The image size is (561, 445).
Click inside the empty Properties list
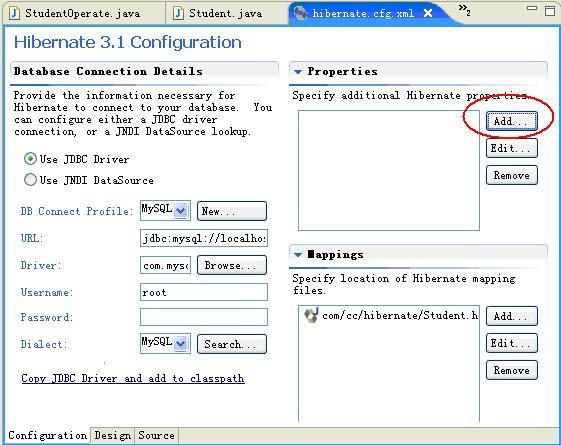(389, 170)
